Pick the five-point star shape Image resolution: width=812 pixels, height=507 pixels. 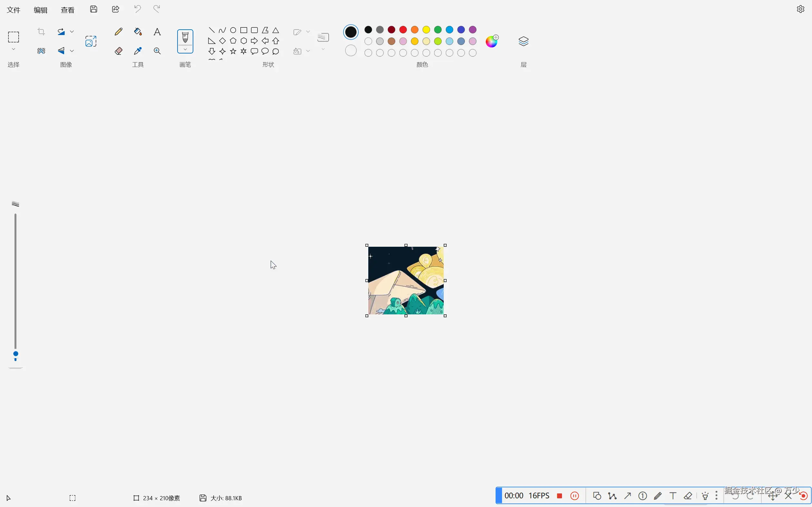(233, 51)
